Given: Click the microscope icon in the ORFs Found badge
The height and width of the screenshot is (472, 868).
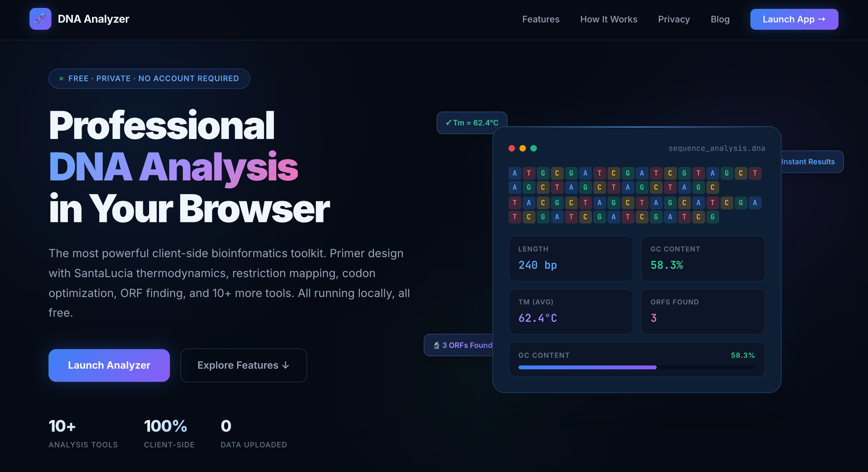Looking at the screenshot, I should pos(436,345).
